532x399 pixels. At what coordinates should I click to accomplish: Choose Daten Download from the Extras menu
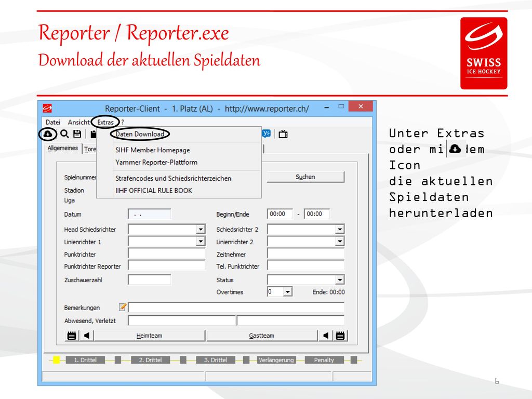(x=140, y=134)
